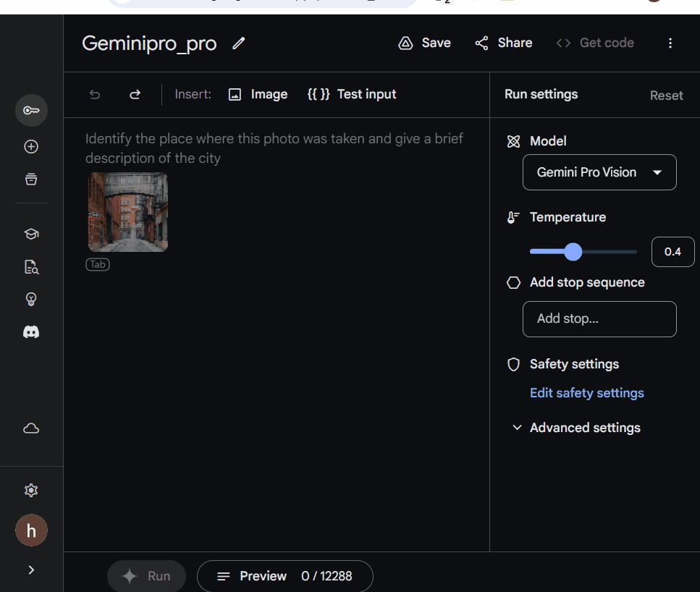Open settings gear in sidebar
Screen dimensions: 700x592
[31, 491]
